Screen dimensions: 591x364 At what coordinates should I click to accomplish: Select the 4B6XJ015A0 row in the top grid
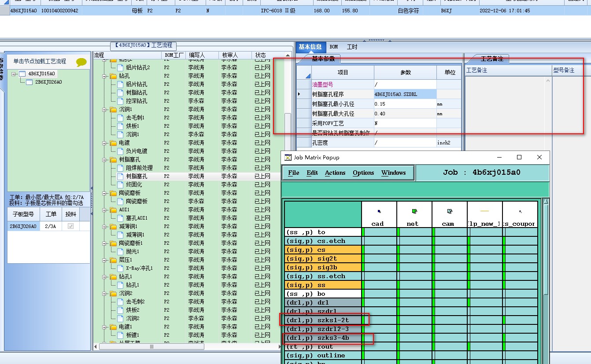[x=295, y=11]
